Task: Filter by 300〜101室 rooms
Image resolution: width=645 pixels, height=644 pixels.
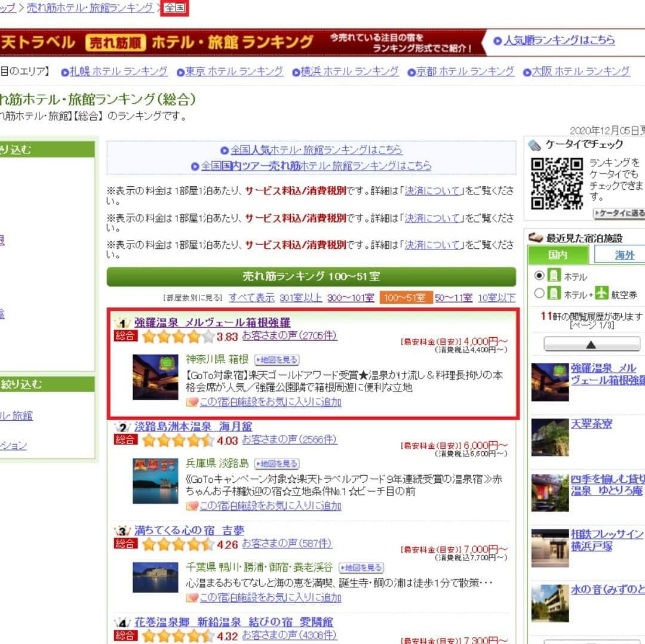Action: [x=351, y=298]
